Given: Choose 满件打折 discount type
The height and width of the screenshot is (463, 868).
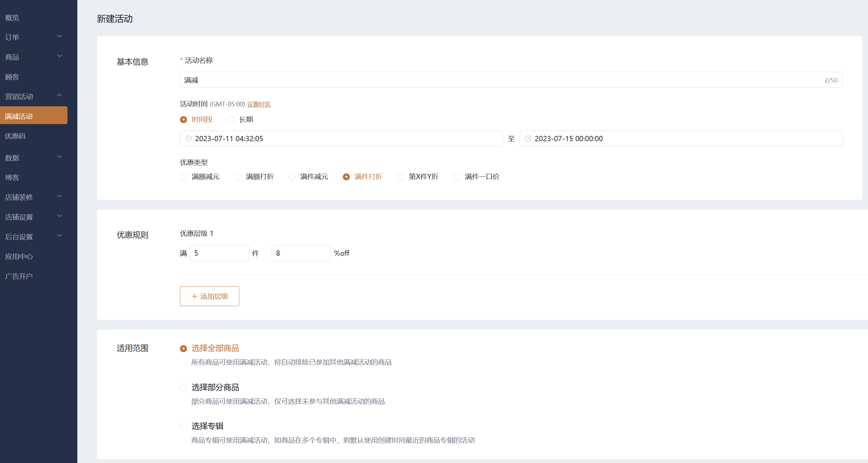Looking at the screenshot, I should 346,177.
